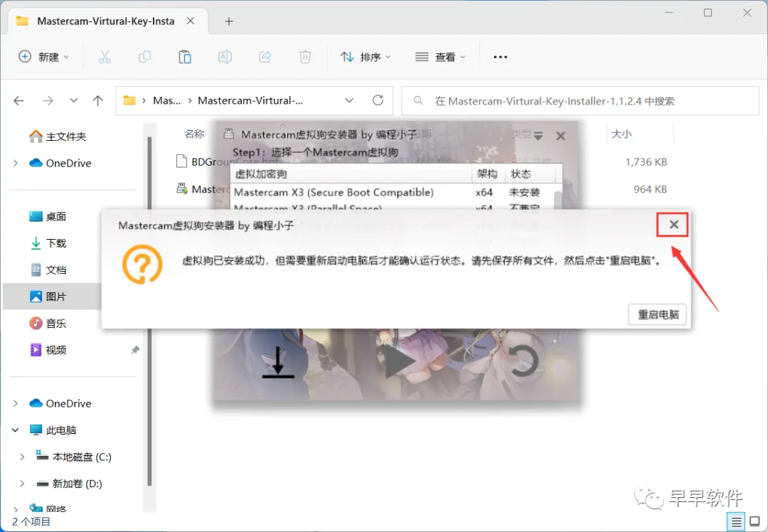Click the Mas... breadcrumb segment
This screenshot has width=768, height=532.
[166, 100]
